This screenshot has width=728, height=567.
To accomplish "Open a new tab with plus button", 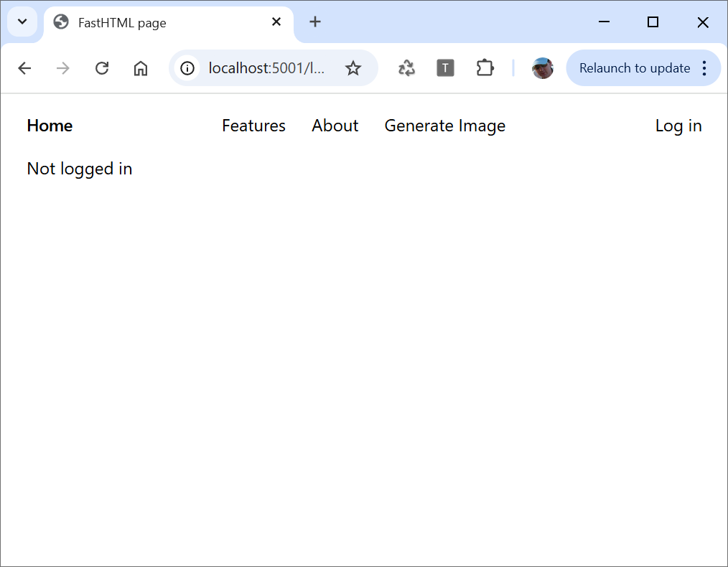I will point(315,22).
